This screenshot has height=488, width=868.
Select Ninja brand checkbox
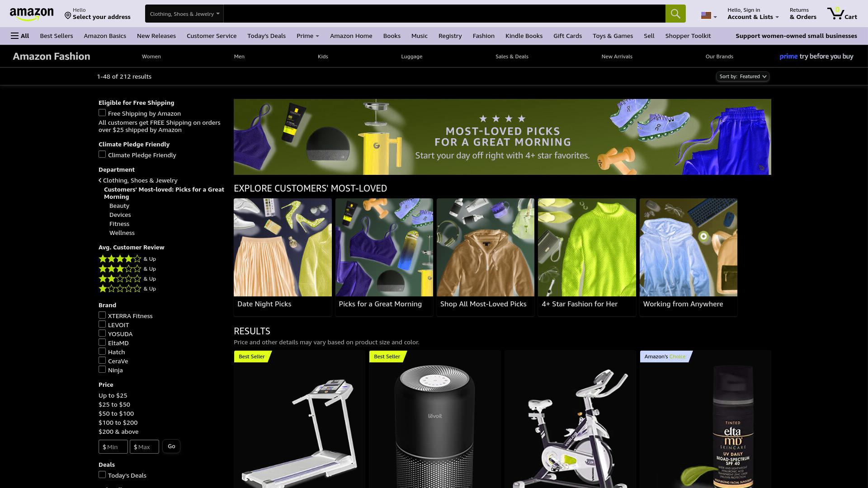102,370
